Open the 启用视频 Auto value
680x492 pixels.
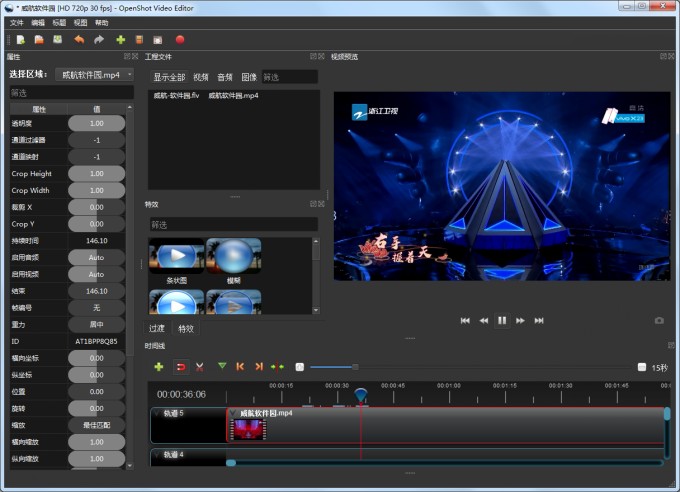(x=96, y=275)
